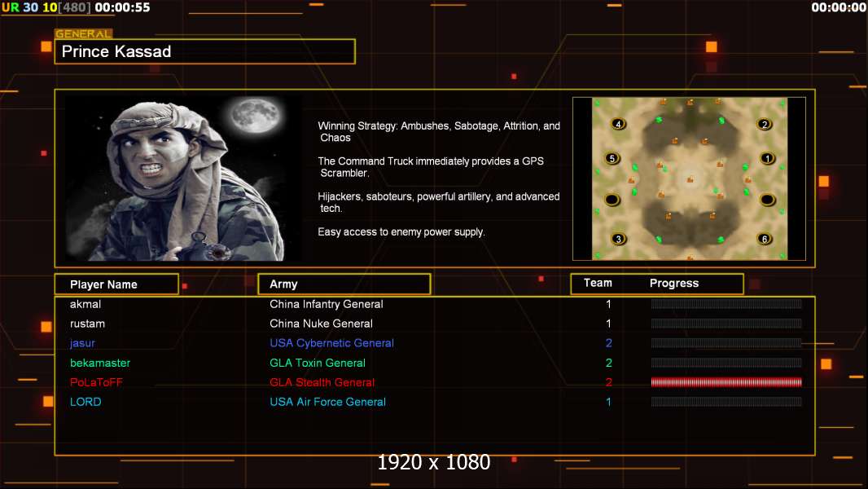This screenshot has width=868, height=489.
Task: Click the Command Truck GPS Scrambler text
Action: (x=431, y=167)
